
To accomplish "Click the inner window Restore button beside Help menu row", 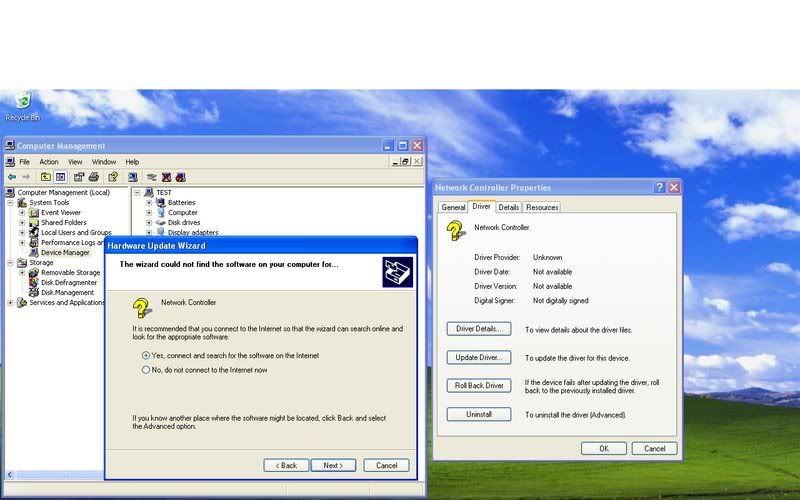I will pos(406,161).
